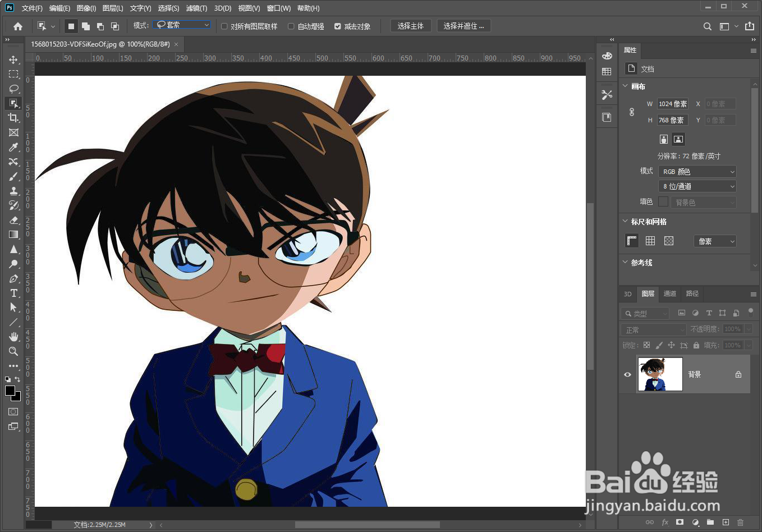Go to the Home screen icon
This screenshot has height=532, width=762.
pyautogui.click(x=18, y=26)
